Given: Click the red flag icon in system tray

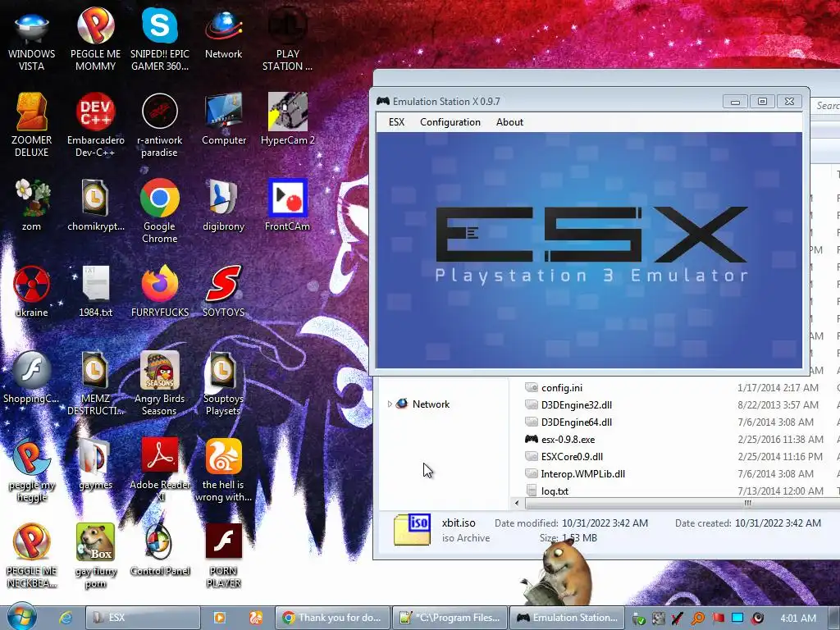Looking at the screenshot, I should [x=718, y=619].
